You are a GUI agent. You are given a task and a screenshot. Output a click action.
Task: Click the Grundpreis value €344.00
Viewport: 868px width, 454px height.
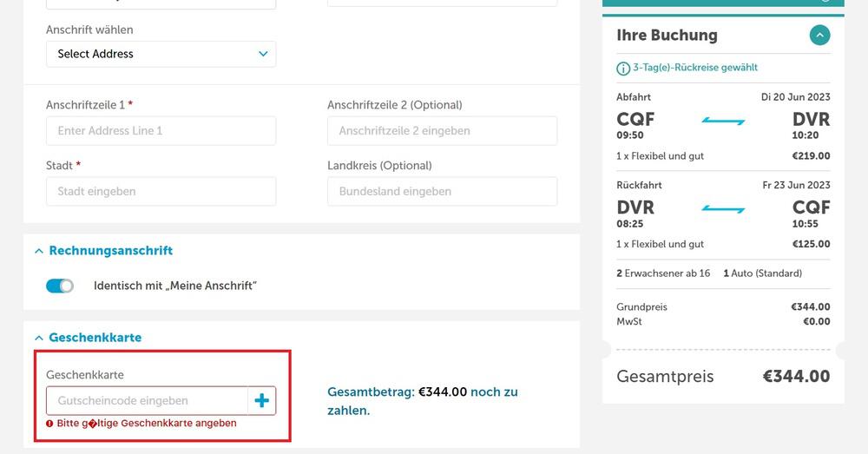point(811,306)
